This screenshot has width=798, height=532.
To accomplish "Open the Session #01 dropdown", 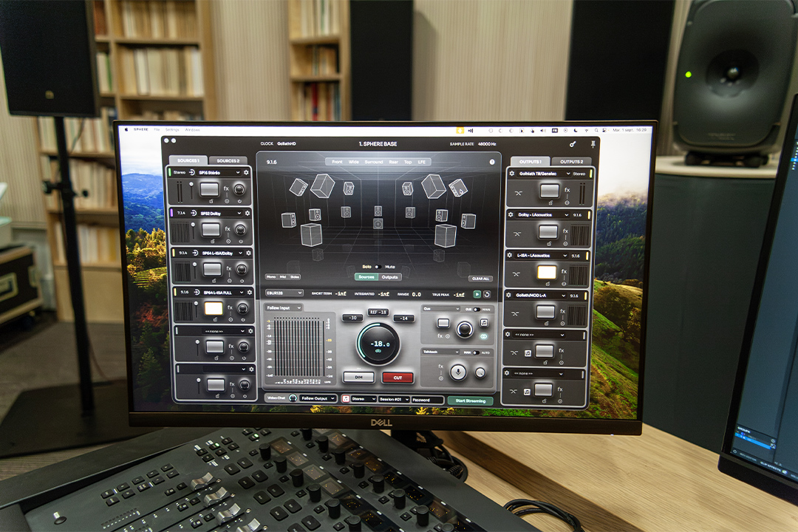I will point(394,399).
